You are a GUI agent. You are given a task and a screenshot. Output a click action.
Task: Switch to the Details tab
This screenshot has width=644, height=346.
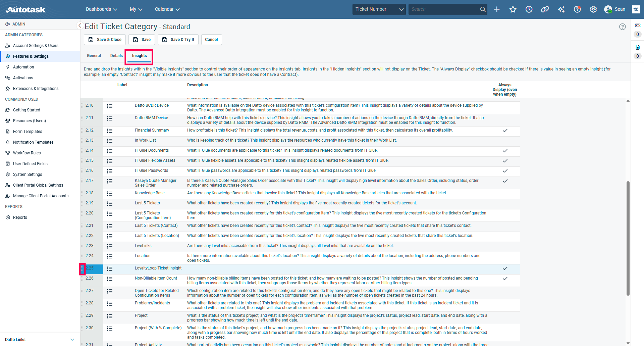[116, 56]
